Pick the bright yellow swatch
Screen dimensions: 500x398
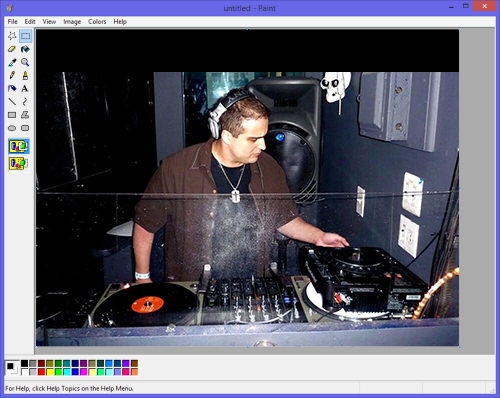click(50, 372)
